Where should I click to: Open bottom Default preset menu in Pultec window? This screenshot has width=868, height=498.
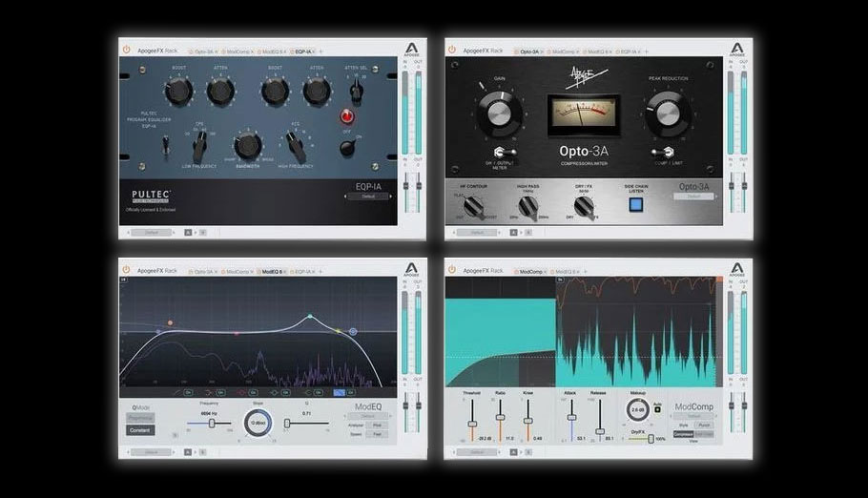pyautogui.click(x=151, y=233)
